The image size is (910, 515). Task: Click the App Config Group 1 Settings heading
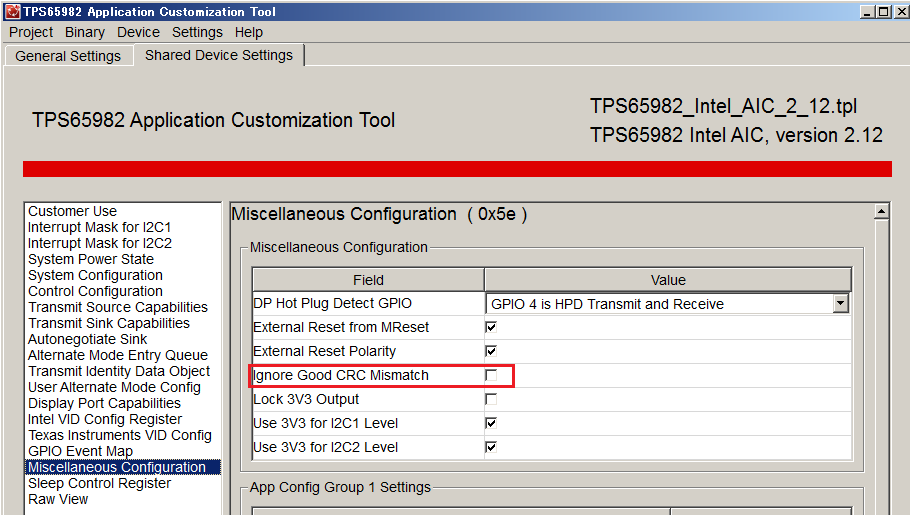340,487
